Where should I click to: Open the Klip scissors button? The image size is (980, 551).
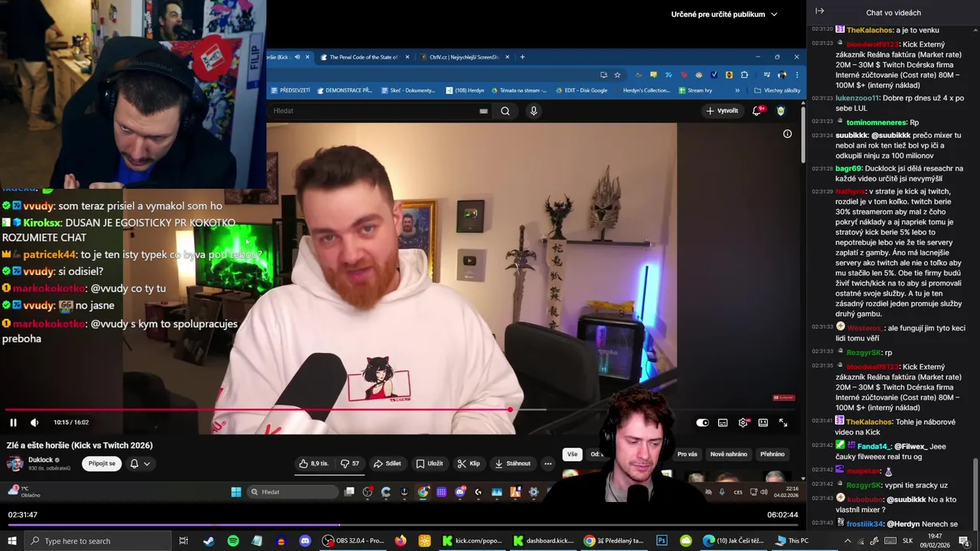(x=469, y=464)
